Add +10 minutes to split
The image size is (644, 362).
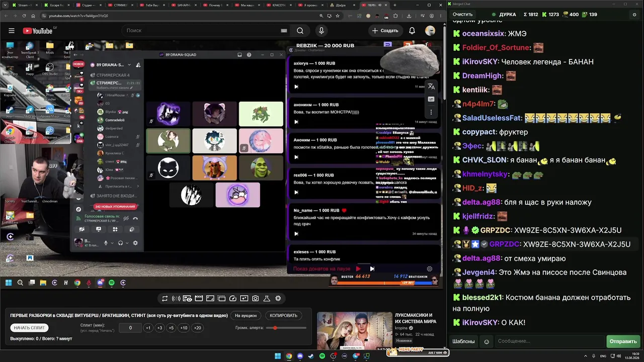pos(184,328)
